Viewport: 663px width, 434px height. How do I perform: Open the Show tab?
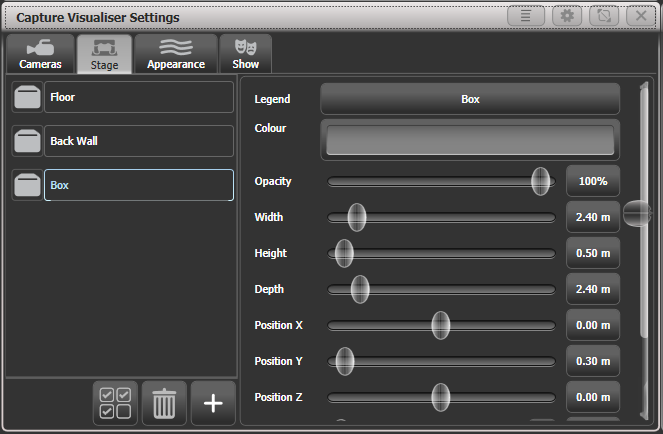pyautogui.click(x=245, y=54)
